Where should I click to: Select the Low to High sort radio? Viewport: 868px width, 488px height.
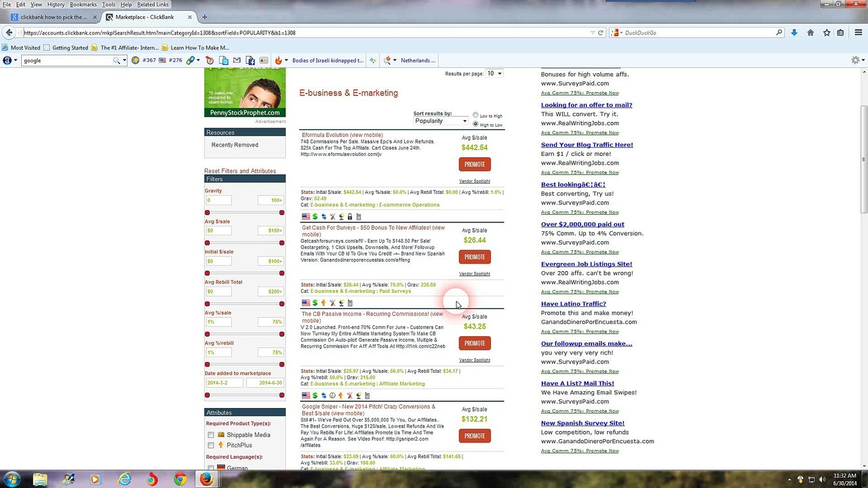coord(475,115)
